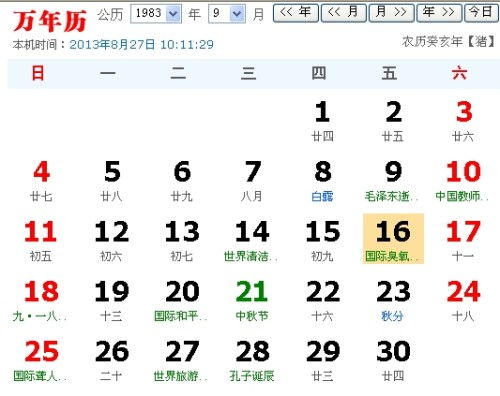
Task: Select September 10 Teachers' Day cell
Action: pyautogui.click(x=463, y=181)
